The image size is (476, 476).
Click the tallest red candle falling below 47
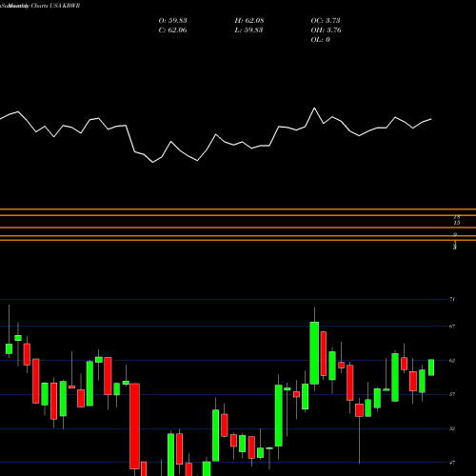point(135,426)
